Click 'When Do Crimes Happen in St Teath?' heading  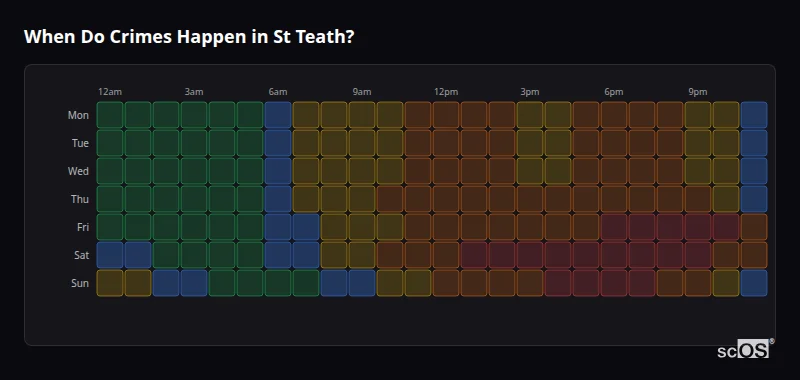pos(189,37)
